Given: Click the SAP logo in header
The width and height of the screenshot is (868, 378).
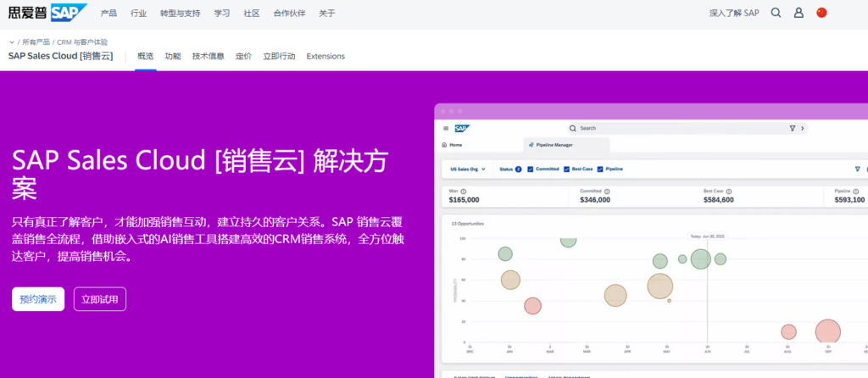Looking at the screenshot, I should (47, 13).
